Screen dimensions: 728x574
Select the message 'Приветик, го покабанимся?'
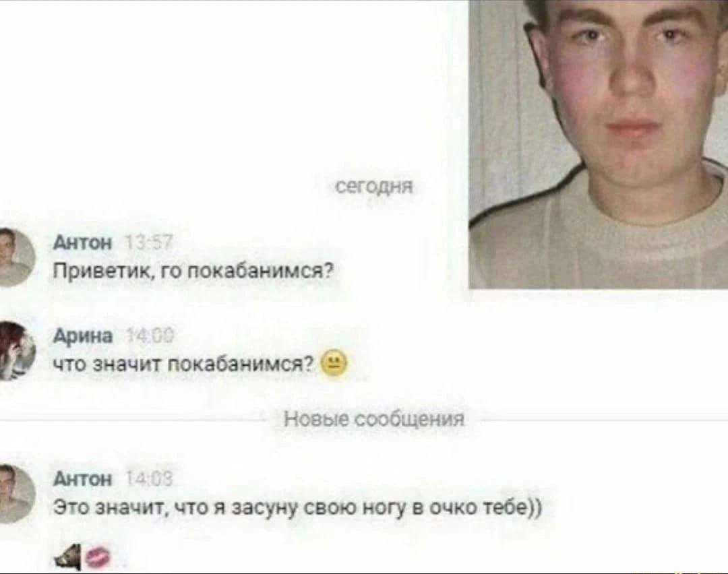click(193, 271)
